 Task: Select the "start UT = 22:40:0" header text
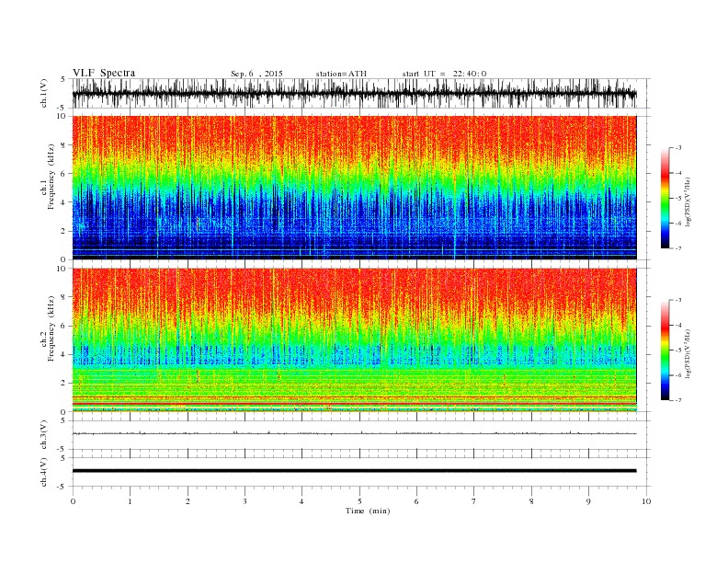(x=444, y=74)
